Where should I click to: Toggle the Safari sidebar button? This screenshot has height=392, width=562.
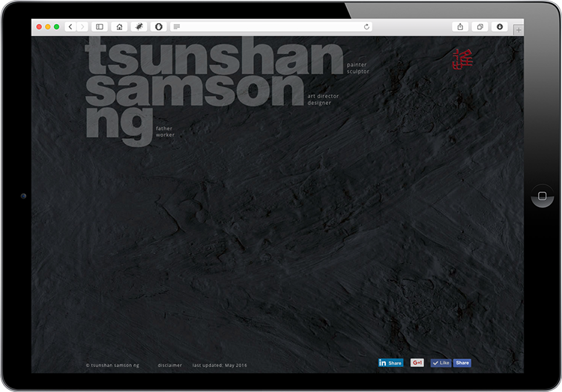100,27
